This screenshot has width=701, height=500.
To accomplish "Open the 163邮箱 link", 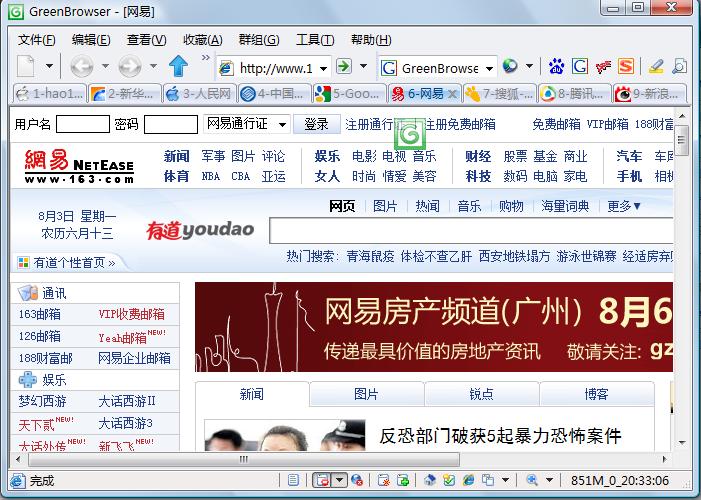I will 40,314.
